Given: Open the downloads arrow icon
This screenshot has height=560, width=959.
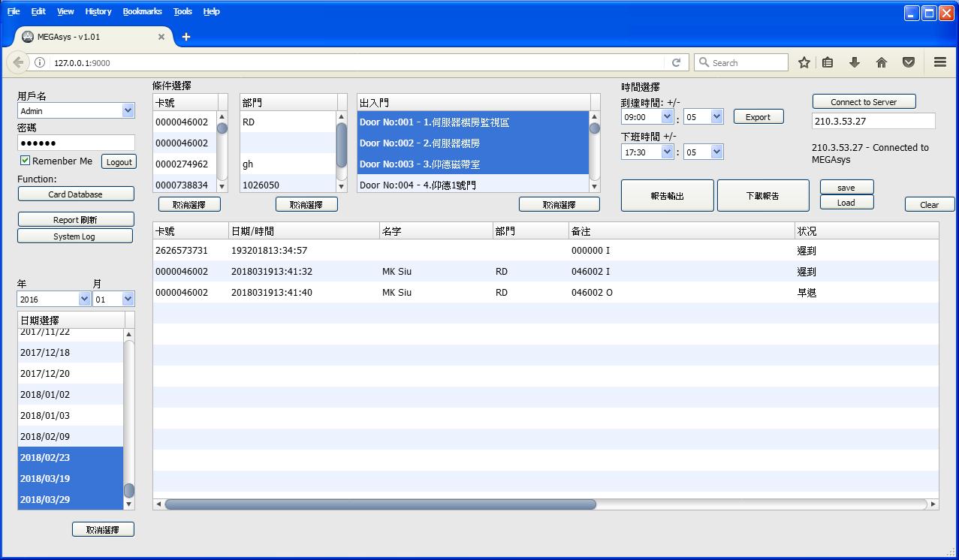Looking at the screenshot, I should (855, 63).
